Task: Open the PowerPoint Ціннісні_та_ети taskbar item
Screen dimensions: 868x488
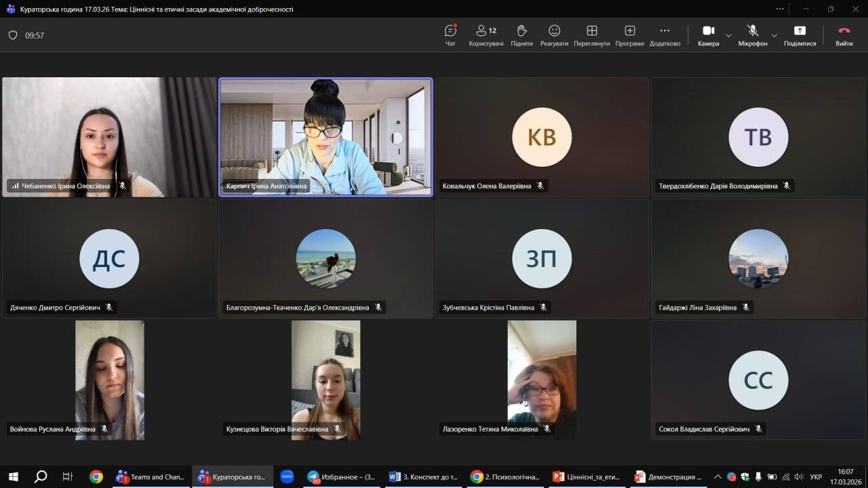Action: point(587,476)
